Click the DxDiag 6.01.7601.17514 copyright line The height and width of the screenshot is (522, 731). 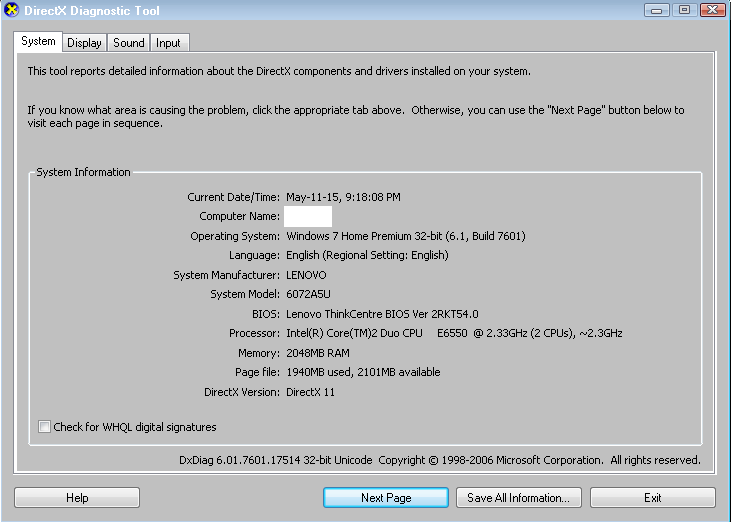440,460
